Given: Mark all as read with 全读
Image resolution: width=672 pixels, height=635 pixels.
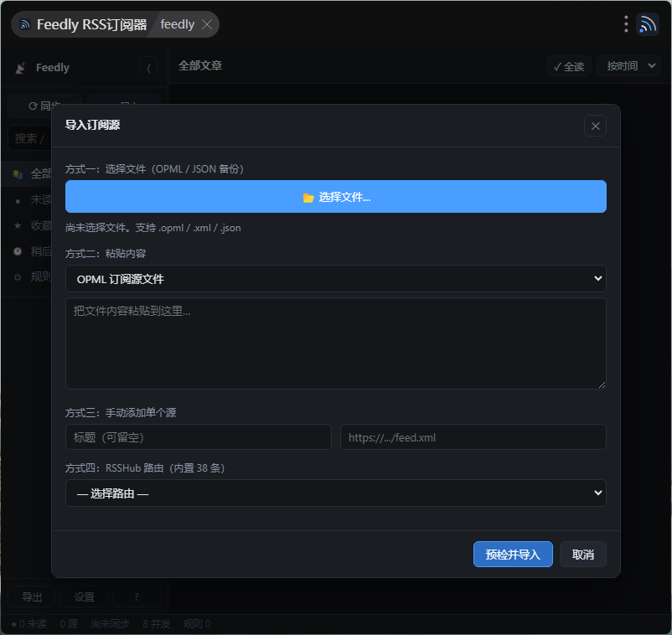Looking at the screenshot, I should pos(569,66).
